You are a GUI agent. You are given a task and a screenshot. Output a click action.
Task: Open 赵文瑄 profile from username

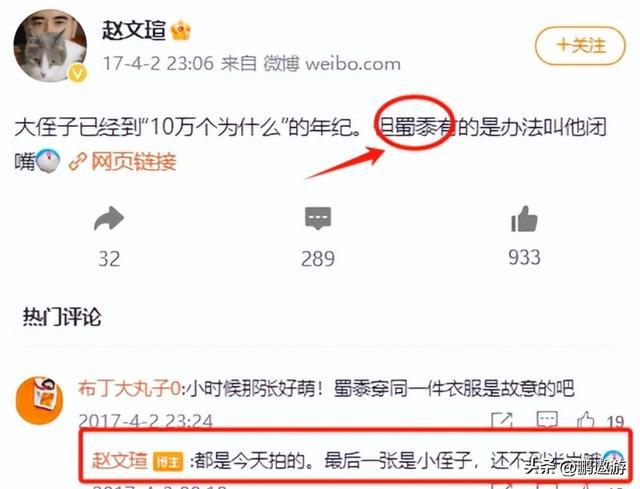point(134,31)
